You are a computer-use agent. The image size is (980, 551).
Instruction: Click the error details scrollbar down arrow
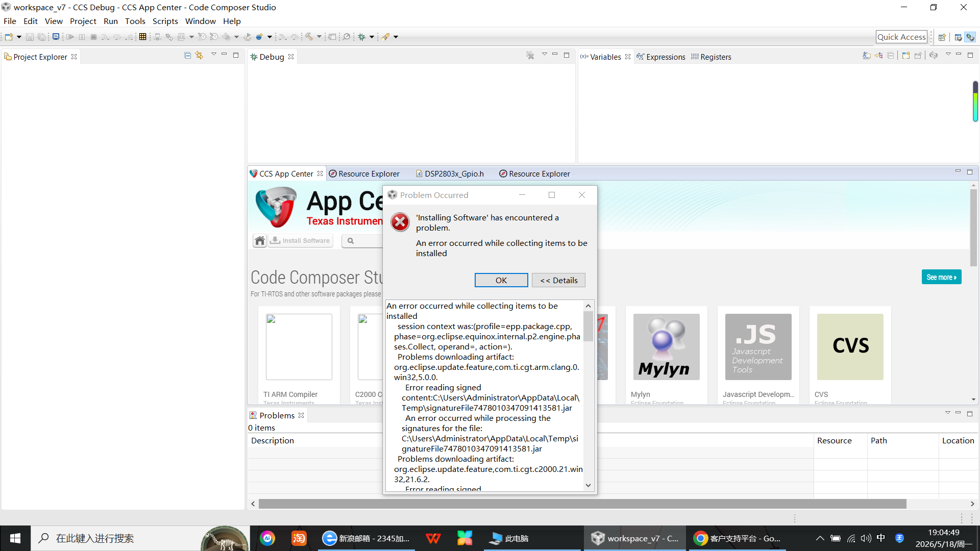(x=589, y=485)
